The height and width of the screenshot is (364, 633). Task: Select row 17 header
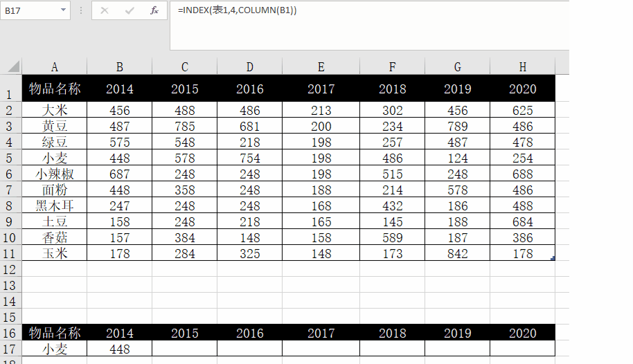tap(11, 349)
